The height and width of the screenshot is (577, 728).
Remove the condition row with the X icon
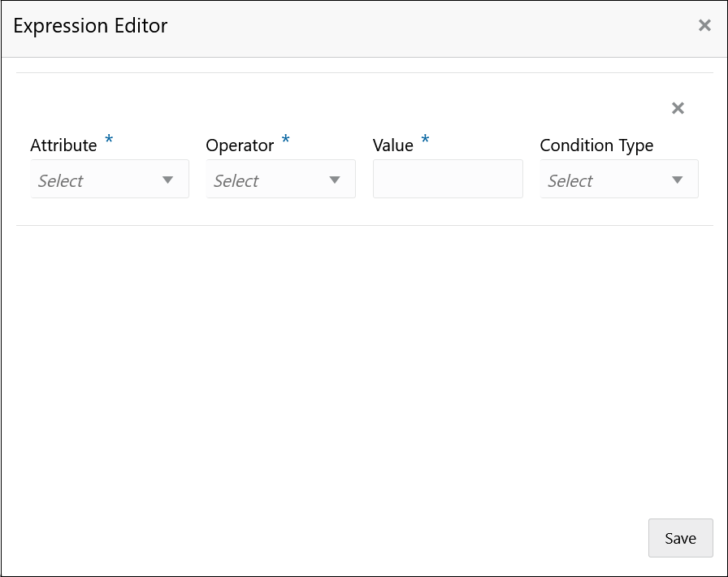coord(678,108)
